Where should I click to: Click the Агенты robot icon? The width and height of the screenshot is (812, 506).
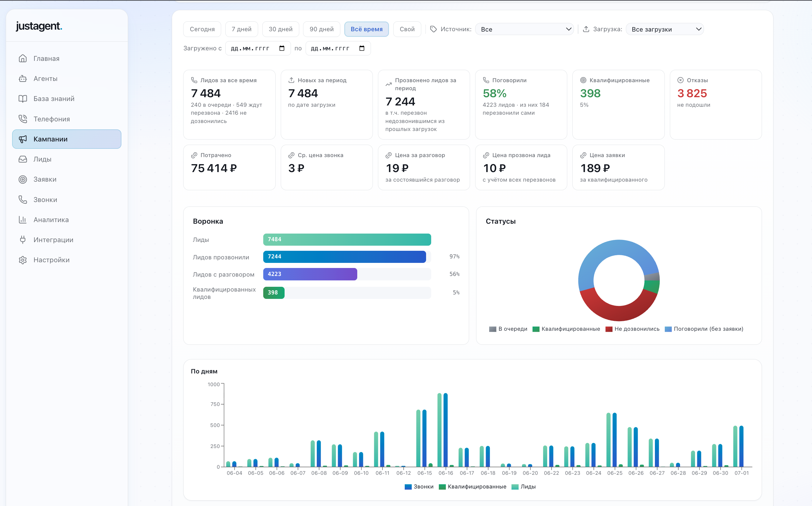tap(23, 79)
